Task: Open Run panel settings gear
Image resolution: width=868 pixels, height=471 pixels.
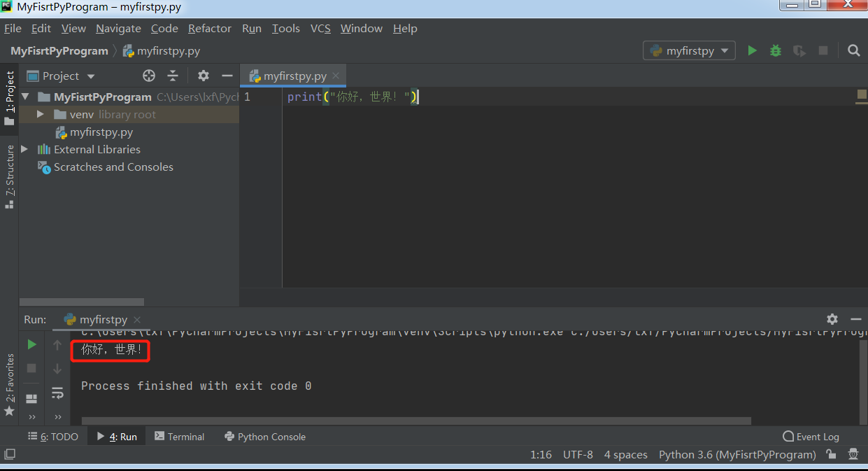Action: pyautogui.click(x=832, y=319)
